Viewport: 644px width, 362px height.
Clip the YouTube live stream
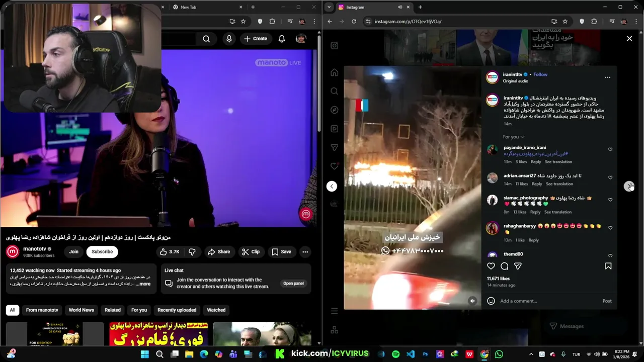click(x=251, y=252)
